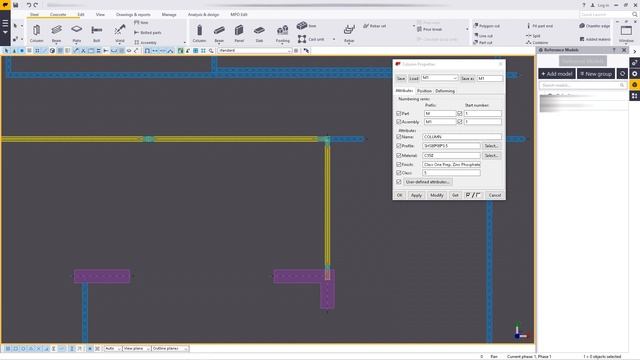The width and height of the screenshot is (640, 360).
Task: Select the Footing tool
Action: (x=282, y=33)
